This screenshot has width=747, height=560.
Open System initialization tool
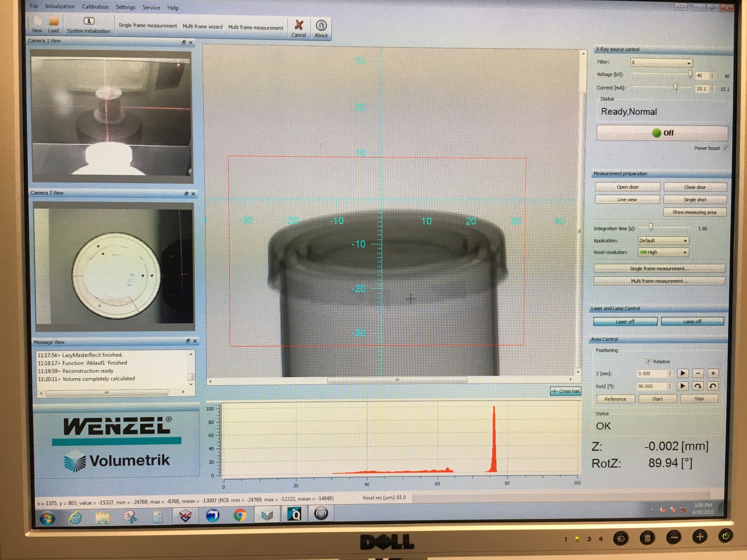pos(88,26)
